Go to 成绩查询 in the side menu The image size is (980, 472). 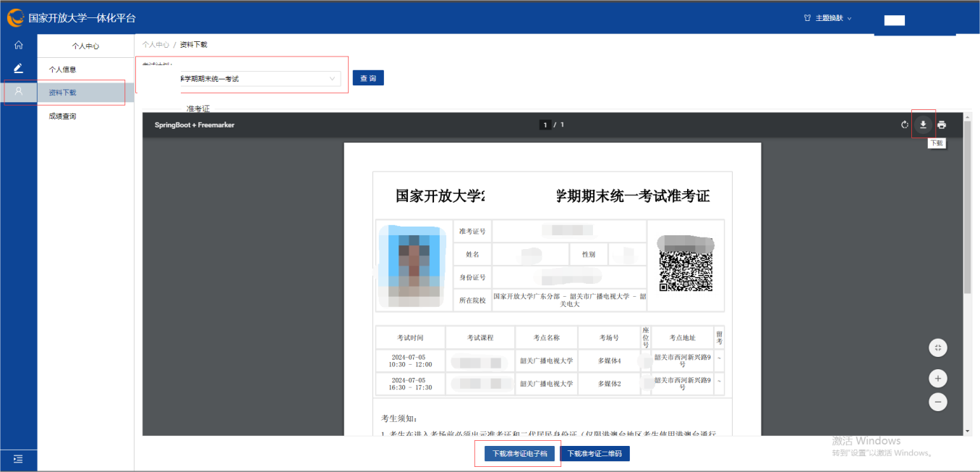pos(62,116)
